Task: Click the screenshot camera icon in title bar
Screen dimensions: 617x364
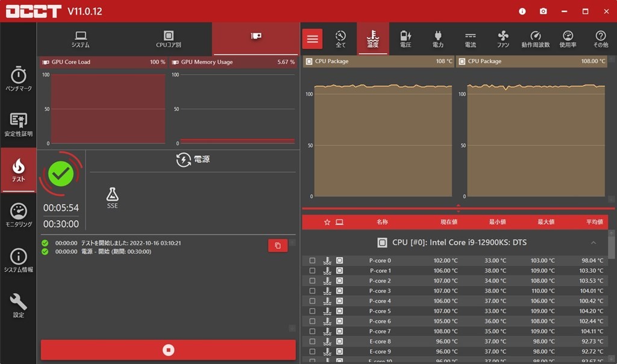Action: pyautogui.click(x=543, y=11)
